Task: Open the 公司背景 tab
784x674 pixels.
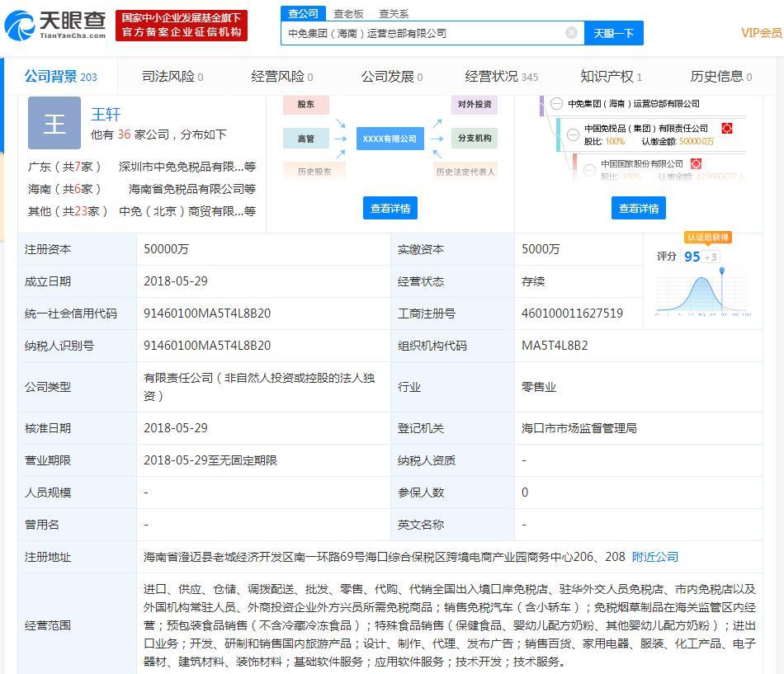Action: click(x=60, y=77)
